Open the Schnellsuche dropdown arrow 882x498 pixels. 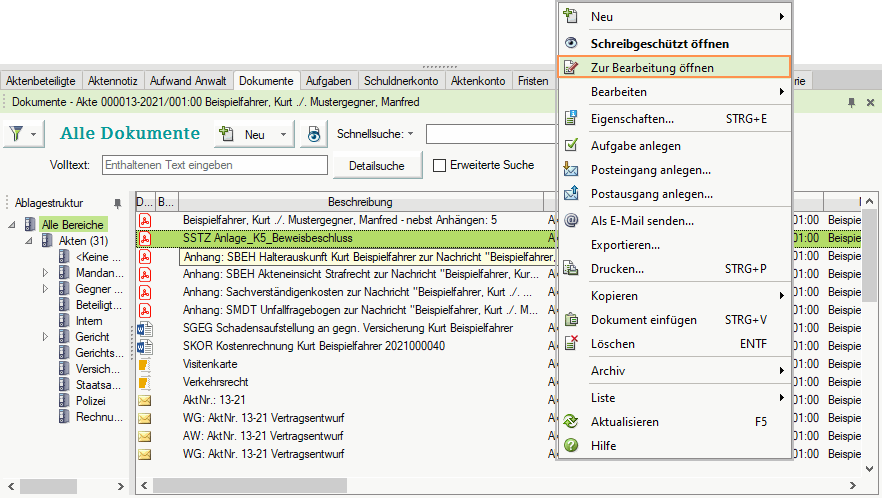(408, 134)
